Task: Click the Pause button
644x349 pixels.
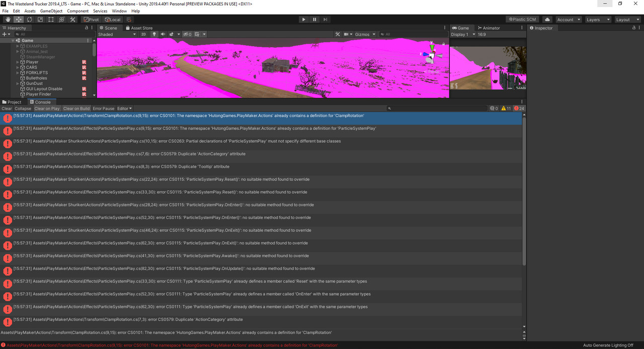Action: [314, 20]
